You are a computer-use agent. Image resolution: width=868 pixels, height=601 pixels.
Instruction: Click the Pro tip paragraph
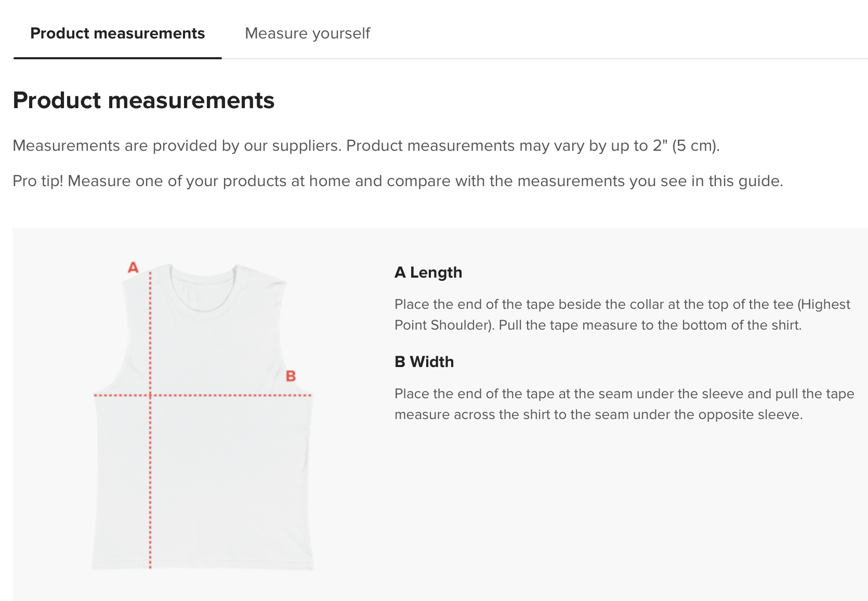pyautogui.click(x=397, y=181)
